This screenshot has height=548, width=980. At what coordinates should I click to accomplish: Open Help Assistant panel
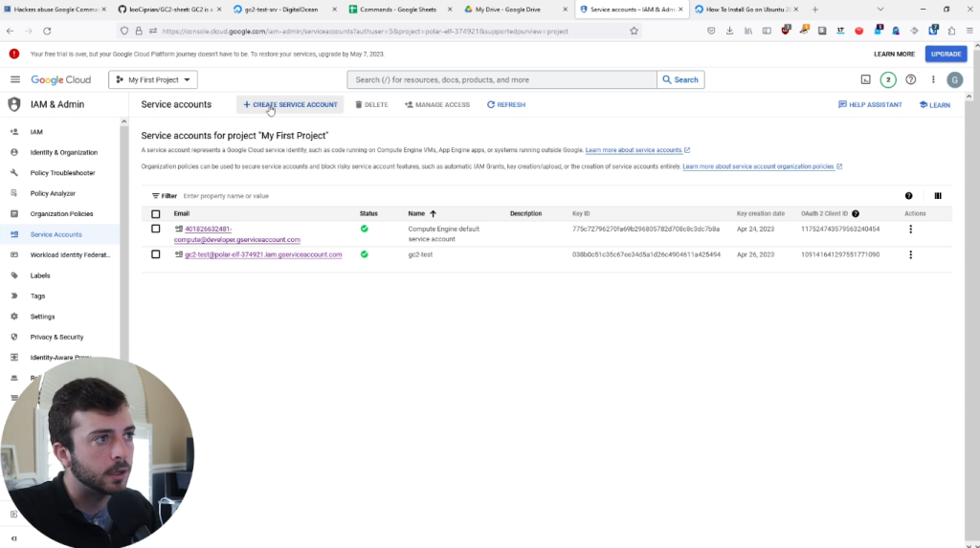pos(870,104)
